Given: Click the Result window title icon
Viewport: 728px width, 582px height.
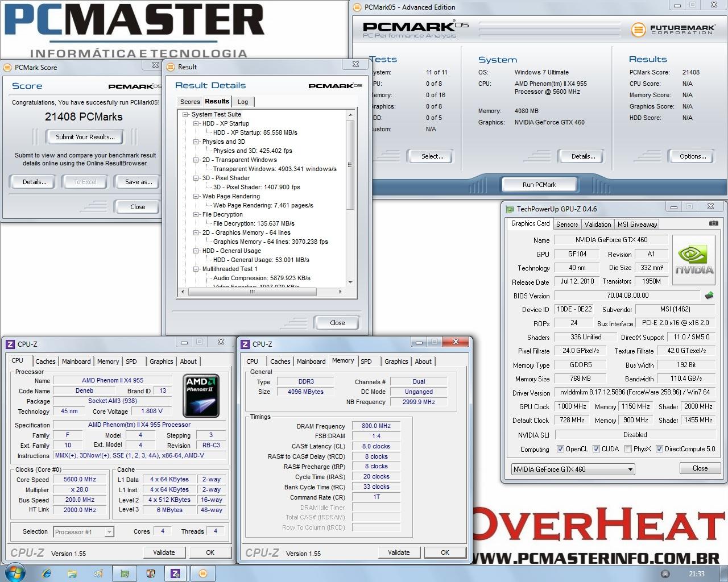Looking at the screenshot, I should click(171, 66).
